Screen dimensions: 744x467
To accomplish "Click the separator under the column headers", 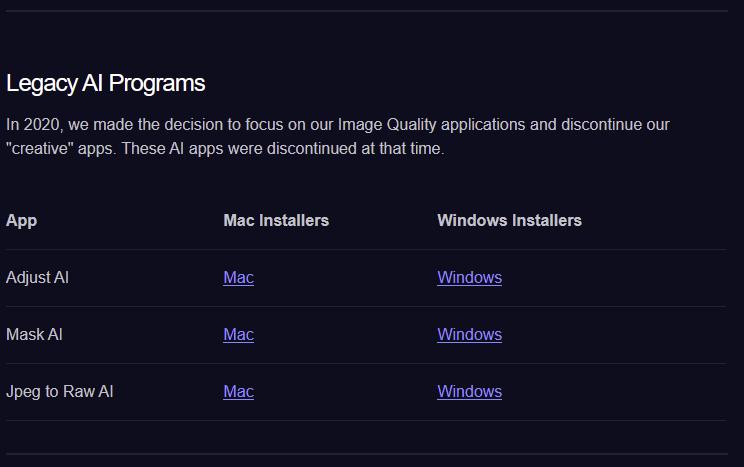I will (366, 249).
